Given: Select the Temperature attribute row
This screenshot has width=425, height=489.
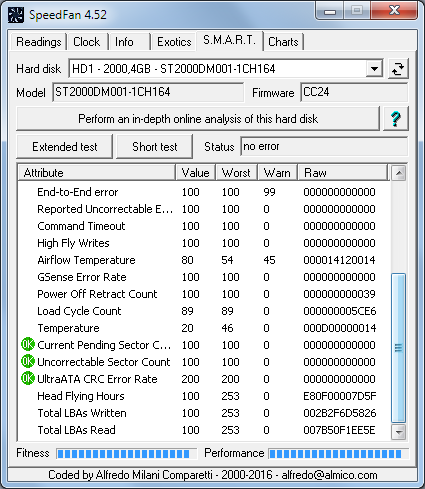Looking at the screenshot, I should point(203,328).
